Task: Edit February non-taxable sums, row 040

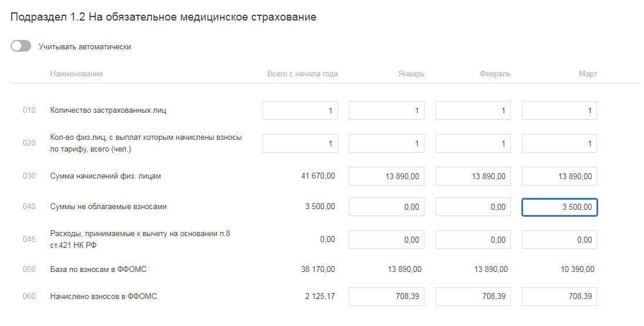Action: tap(473, 207)
